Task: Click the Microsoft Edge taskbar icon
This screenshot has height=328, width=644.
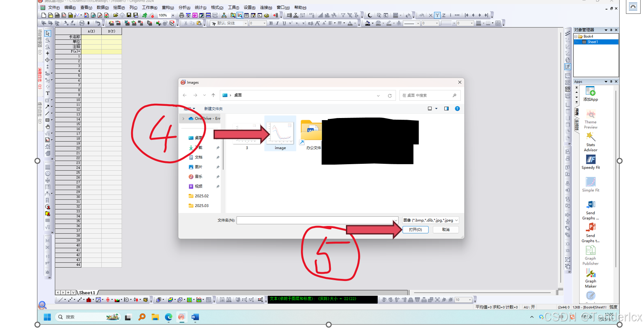Action: 169,317
